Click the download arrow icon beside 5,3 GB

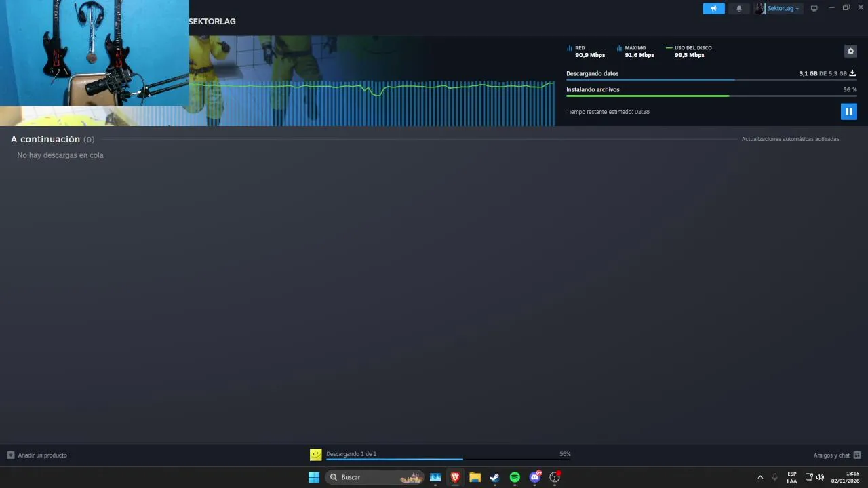[x=852, y=73]
